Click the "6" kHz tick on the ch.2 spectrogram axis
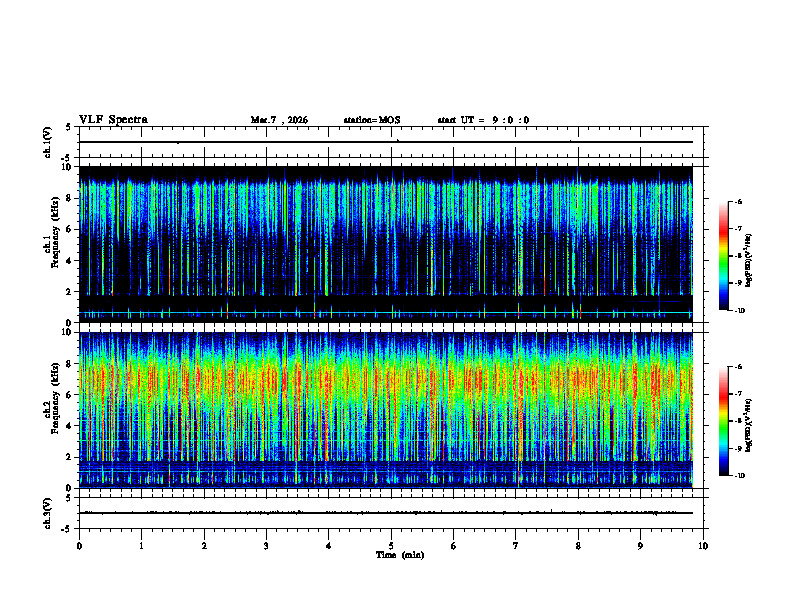 tap(69, 395)
